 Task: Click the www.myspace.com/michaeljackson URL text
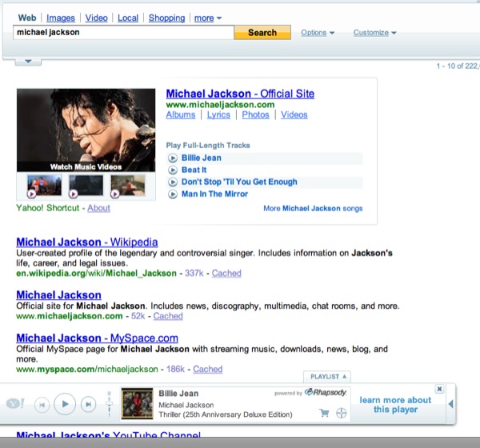pyautogui.click(x=87, y=370)
